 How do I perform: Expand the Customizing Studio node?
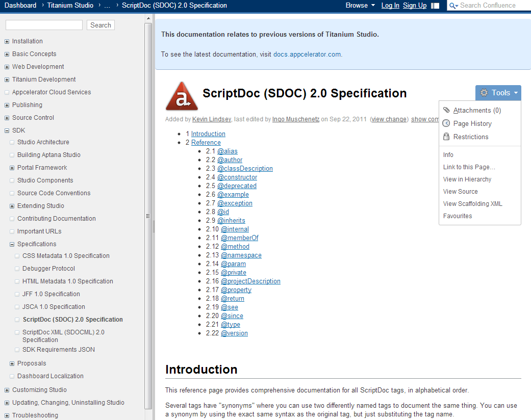click(7, 390)
